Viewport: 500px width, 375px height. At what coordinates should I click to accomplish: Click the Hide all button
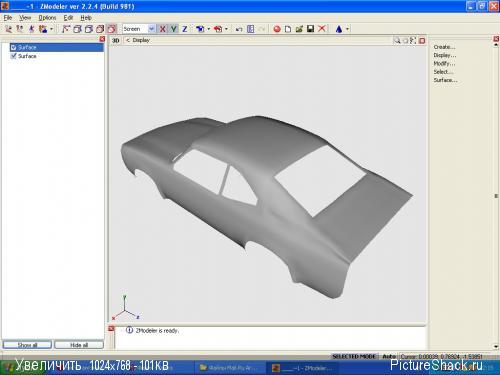coord(79,345)
